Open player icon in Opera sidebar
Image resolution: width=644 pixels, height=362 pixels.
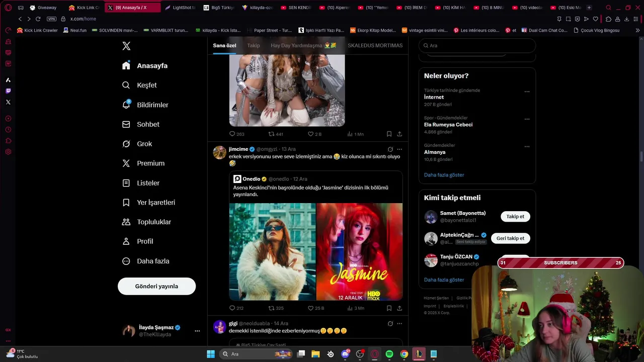[8, 119]
